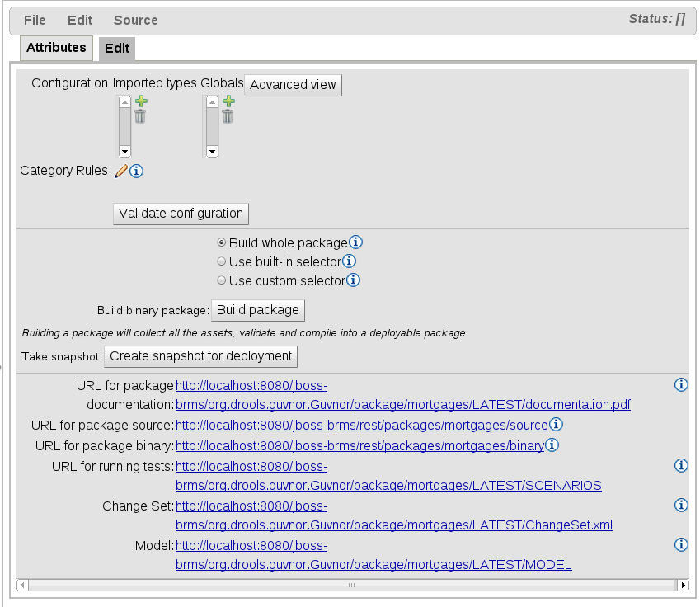Edit Category Rules with the pencil icon
This screenshot has height=607, width=700.
click(x=121, y=171)
